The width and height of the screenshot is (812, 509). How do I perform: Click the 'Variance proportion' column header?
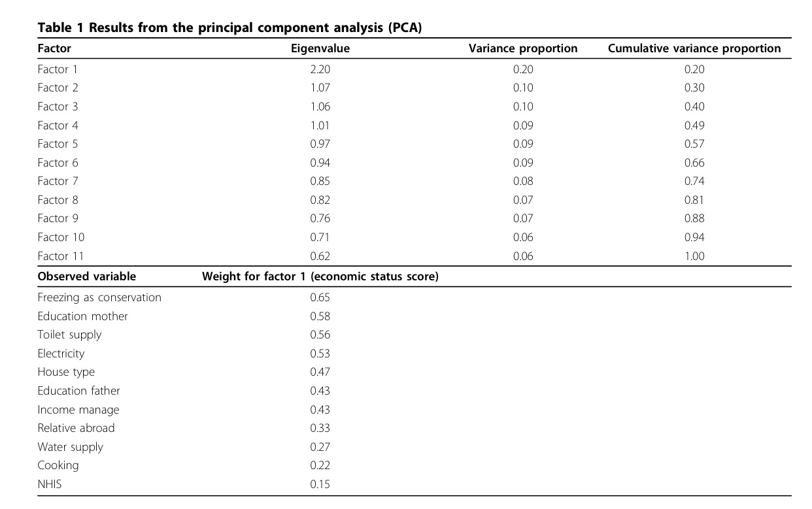tap(523, 48)
